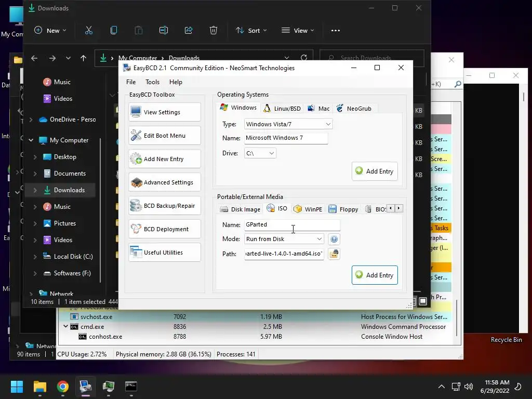Expand OneDrive - Personal node
532x399 pixels.
coord(31,119)
